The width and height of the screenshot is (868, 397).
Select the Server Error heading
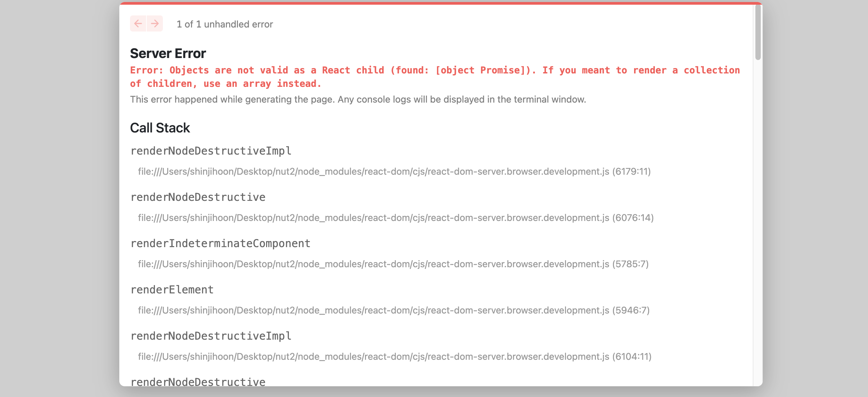(168, 54)
